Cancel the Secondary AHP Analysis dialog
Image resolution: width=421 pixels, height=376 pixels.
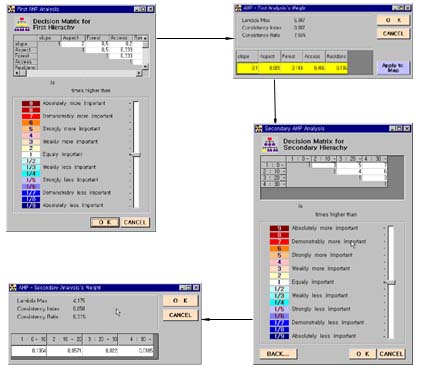[x=391, y=354]
